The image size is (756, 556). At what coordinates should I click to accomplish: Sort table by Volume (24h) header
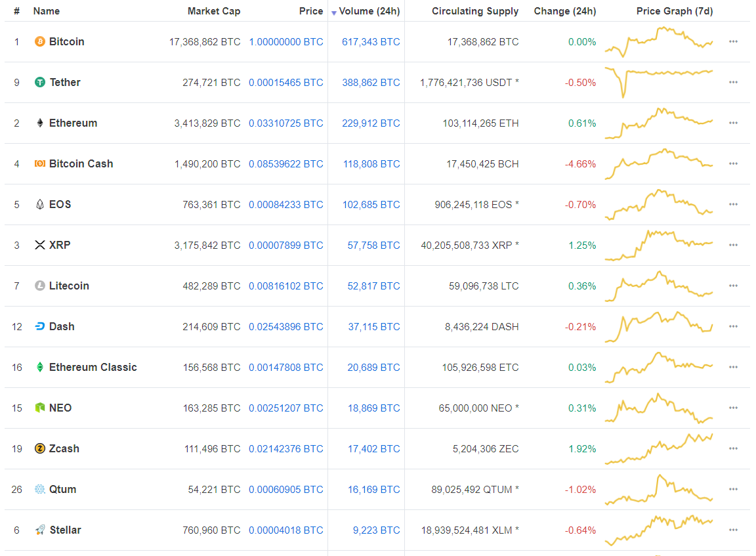(x=369, y=11)
